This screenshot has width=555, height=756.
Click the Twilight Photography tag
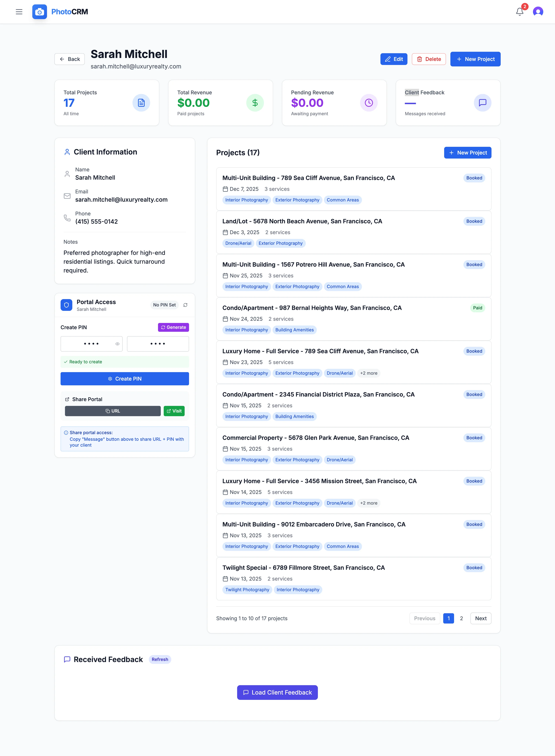pos(247,590)
